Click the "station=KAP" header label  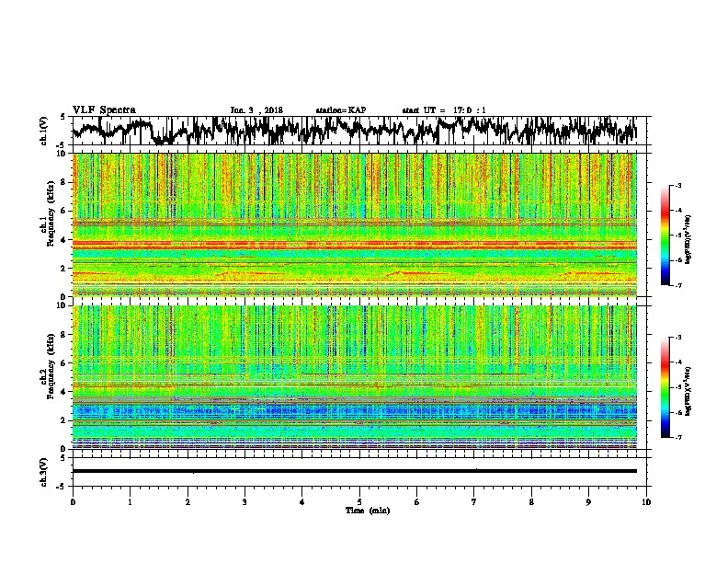[x=341, y=110]
